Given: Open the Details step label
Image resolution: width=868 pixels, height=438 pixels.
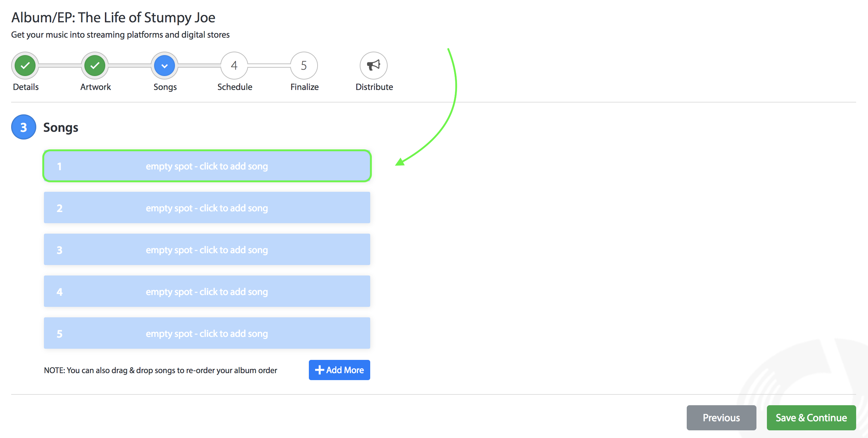Looking at the screenshot, I should pos(26,87).
